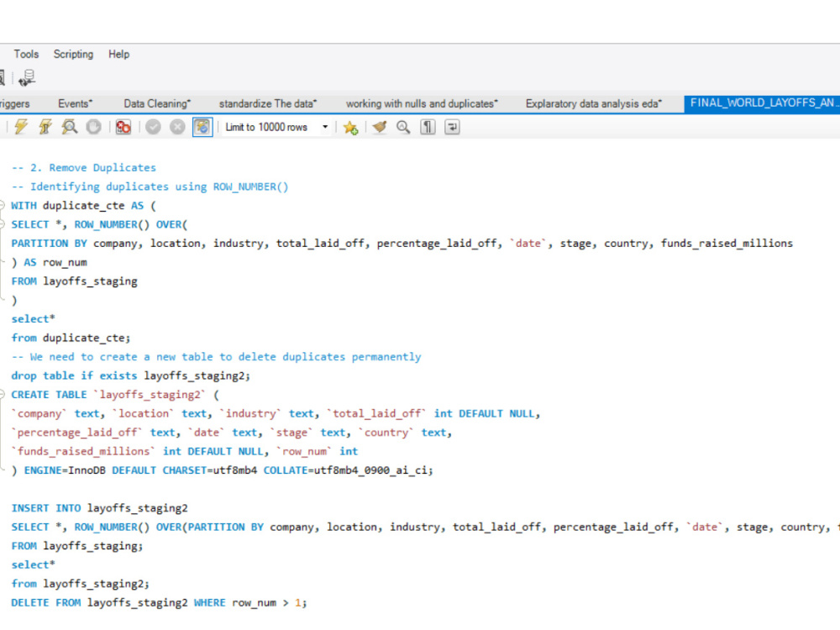
Task: Run Explain on current statement icon
Action: pyautogui.click(x=70, y=127)
